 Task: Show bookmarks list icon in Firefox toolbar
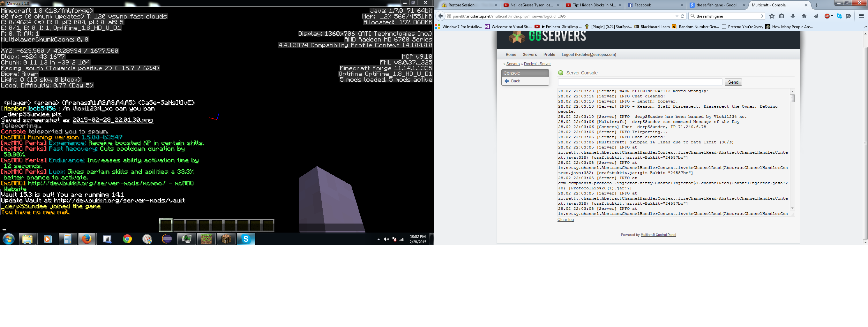click(x=782, y=16)
